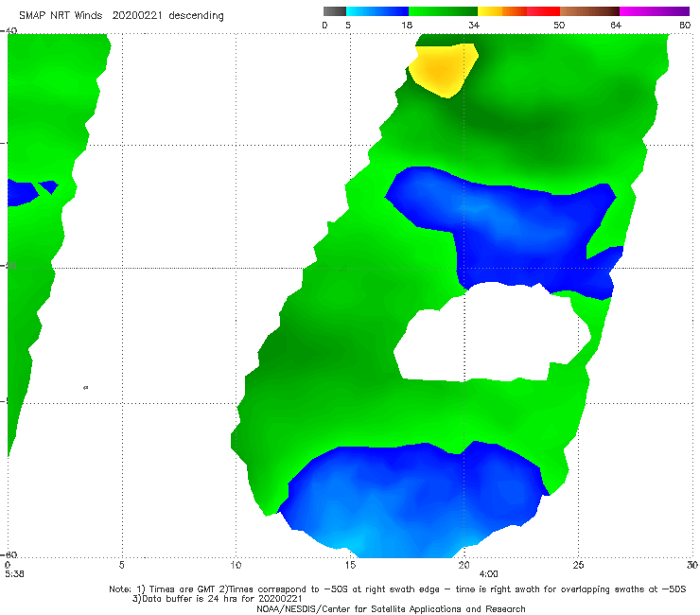Click the longitude axis label 30
This screenshot has height=615, width=700.
pyautogui.click(x=692, y=565)
